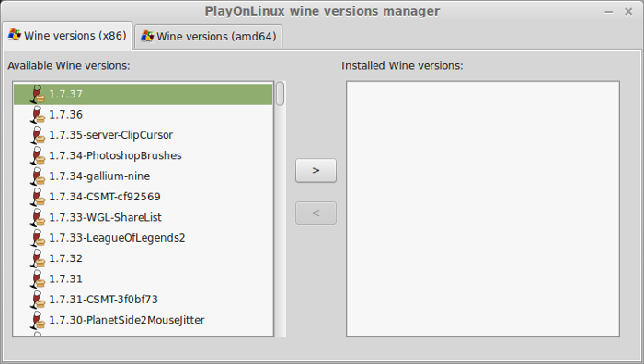
Task: Select 1.7.33-WGL-ShareList version
Action: tap(143, 217)
